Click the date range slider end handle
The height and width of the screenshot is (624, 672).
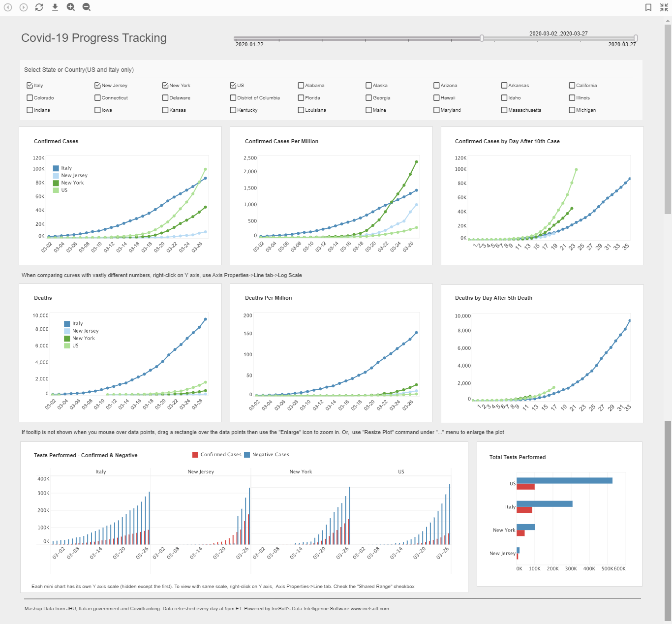636,38
